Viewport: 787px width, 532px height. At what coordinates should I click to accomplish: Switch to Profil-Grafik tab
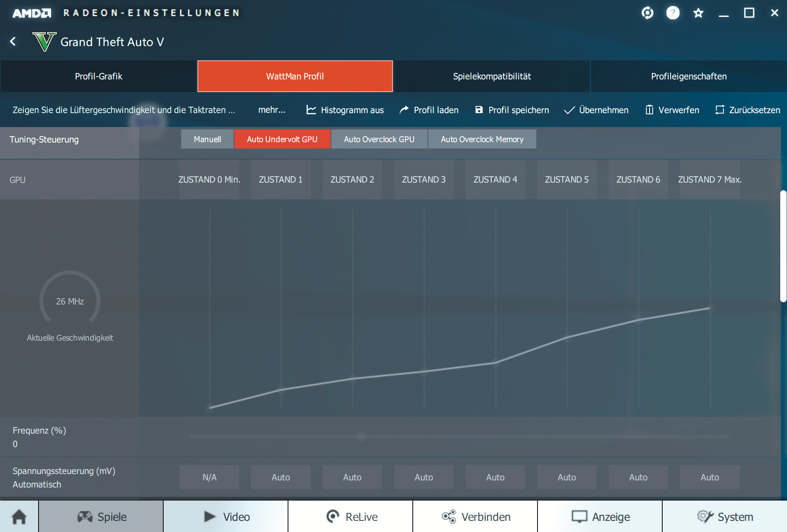99,76
